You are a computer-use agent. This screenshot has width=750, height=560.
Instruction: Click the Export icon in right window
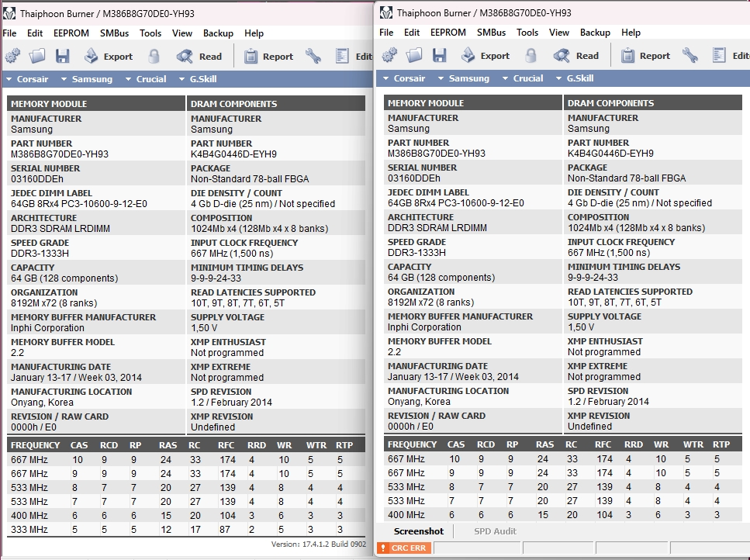point(468,55)
